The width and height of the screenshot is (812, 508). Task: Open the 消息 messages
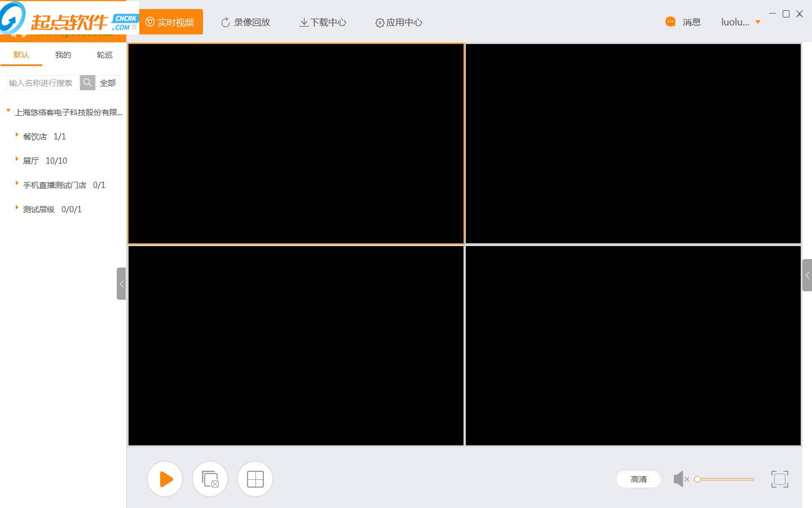[x=691, y=22]
